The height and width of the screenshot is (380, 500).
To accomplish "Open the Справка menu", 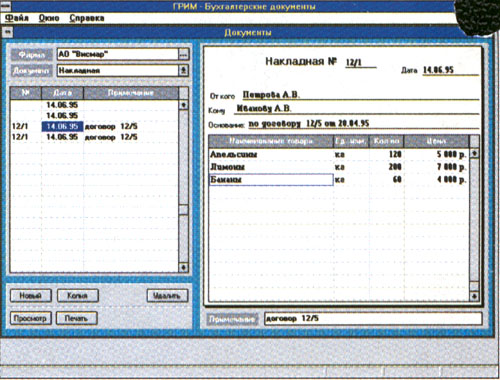I will 87,18.
